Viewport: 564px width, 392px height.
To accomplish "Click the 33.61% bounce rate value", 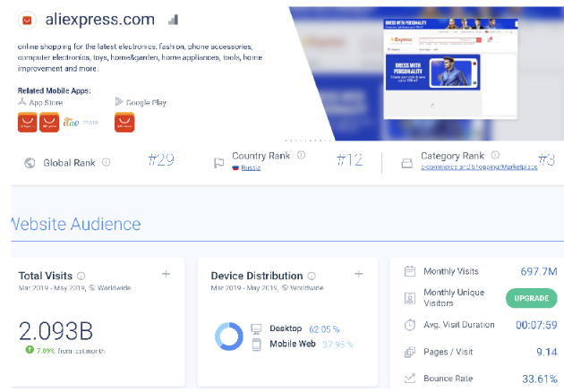I will pyautogui.click(x=540, y=379).
